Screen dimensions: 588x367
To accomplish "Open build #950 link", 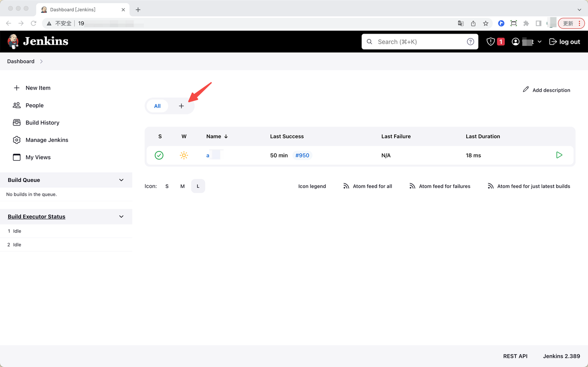I will (x=302, y=155).
